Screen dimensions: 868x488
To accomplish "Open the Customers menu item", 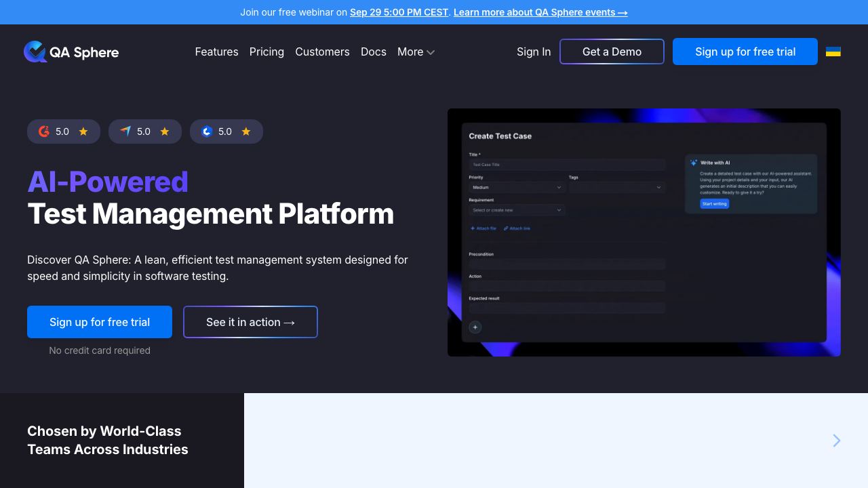I will (322, 52).
